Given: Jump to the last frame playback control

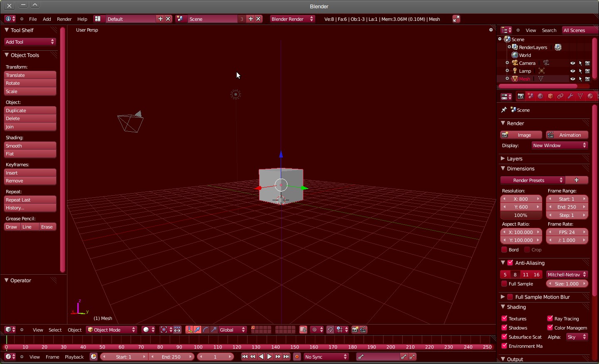Looking at the screenshot, I should pos(286,357).
